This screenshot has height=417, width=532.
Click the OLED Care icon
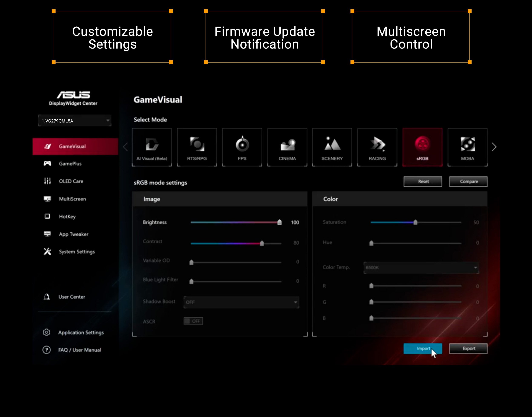[48, 181]
